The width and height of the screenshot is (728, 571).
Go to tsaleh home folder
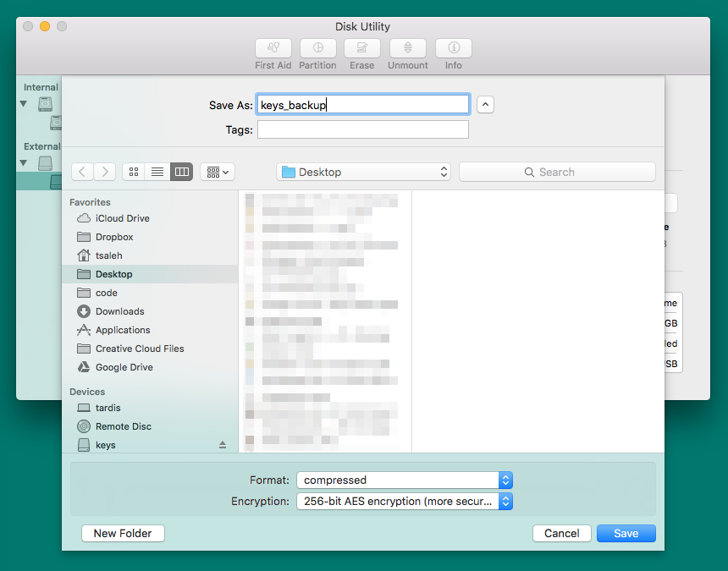pos(150,255)
